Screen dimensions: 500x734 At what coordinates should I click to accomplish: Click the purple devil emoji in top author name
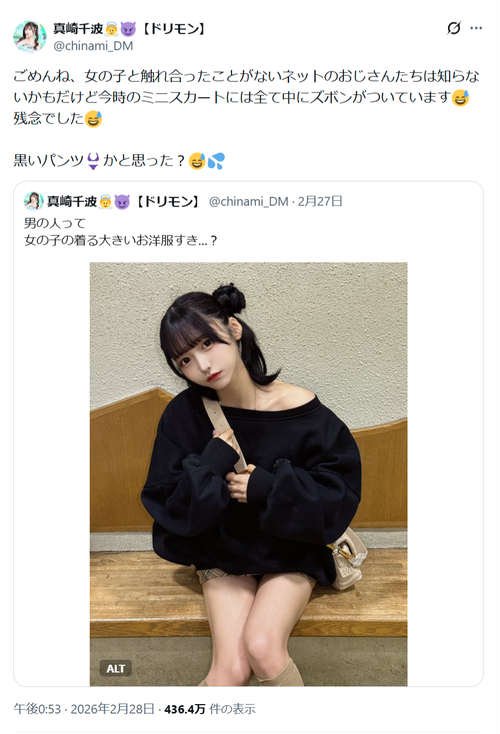(128, 29)
